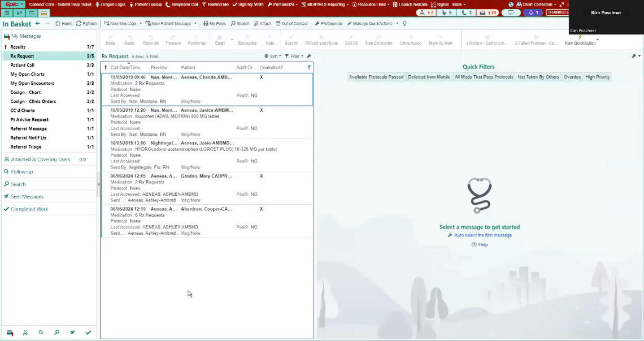The image size is (644, 341).
Task: Click the Results flask counter showing 7
Action: coord(427,13)
